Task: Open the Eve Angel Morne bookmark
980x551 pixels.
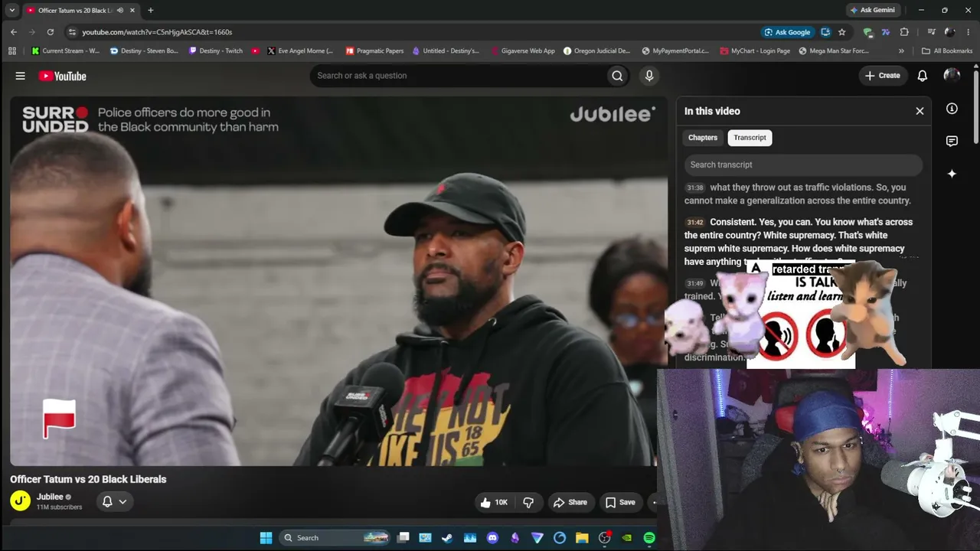Action: [x=300, y=51]
